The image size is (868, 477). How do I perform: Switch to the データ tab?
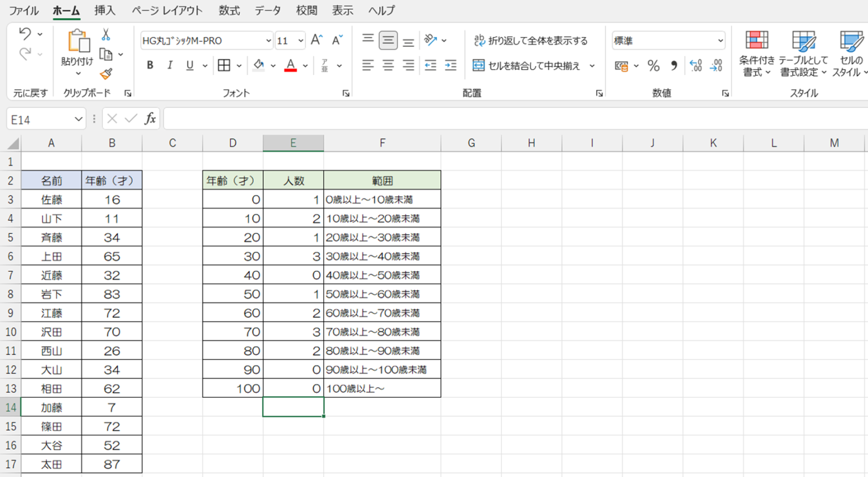point(267,11)
